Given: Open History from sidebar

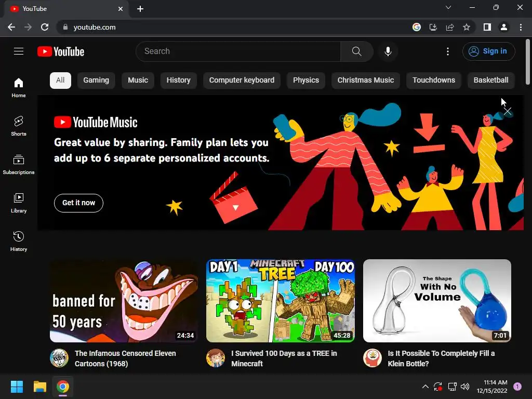Looking at the screenshot, I should (x=19, y=241).
